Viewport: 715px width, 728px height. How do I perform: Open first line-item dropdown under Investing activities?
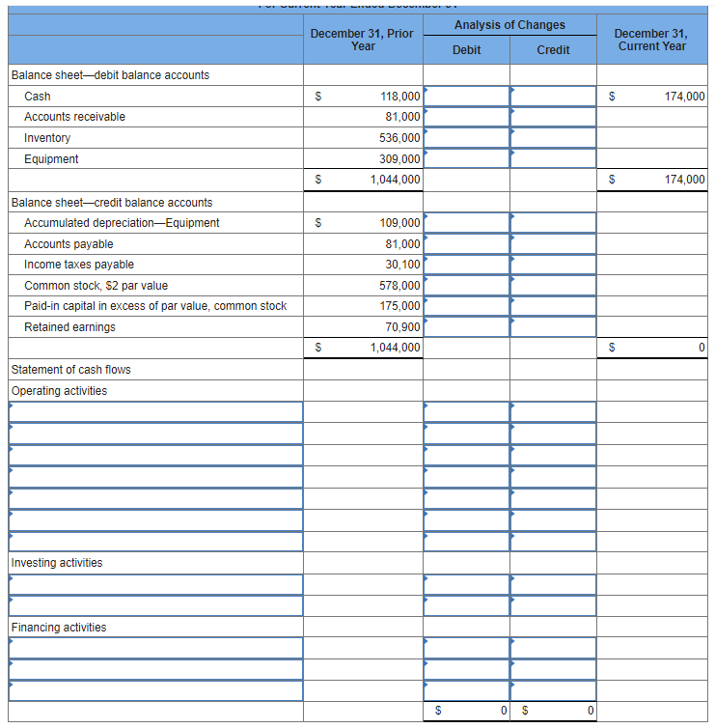click(x=155, y=585)
